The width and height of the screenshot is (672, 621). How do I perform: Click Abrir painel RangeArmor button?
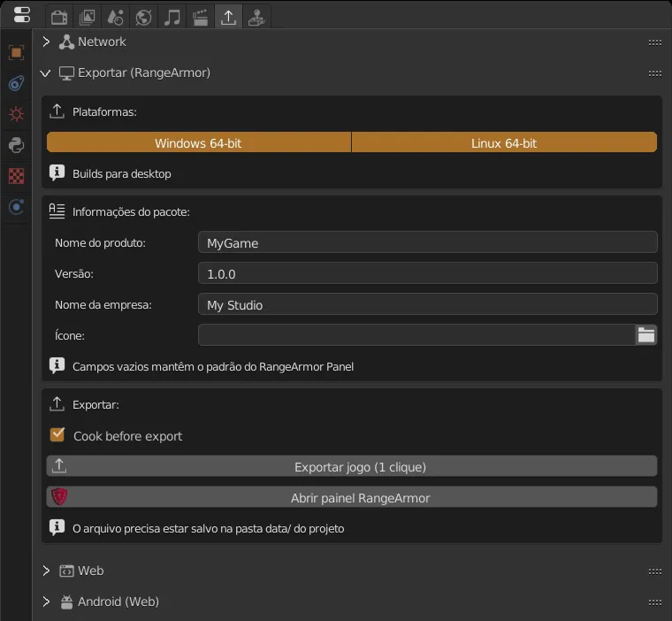point(352,497)
